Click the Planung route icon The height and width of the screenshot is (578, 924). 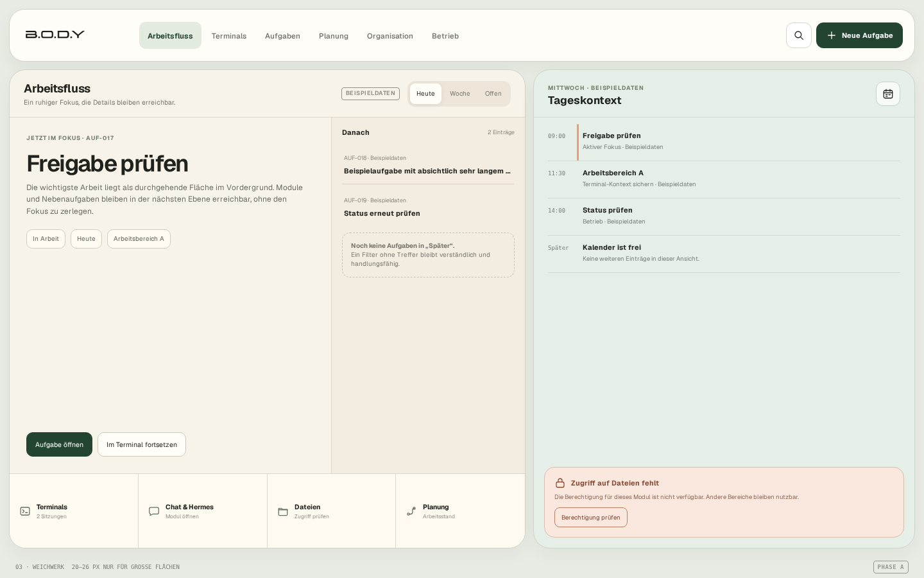[411, 511]
